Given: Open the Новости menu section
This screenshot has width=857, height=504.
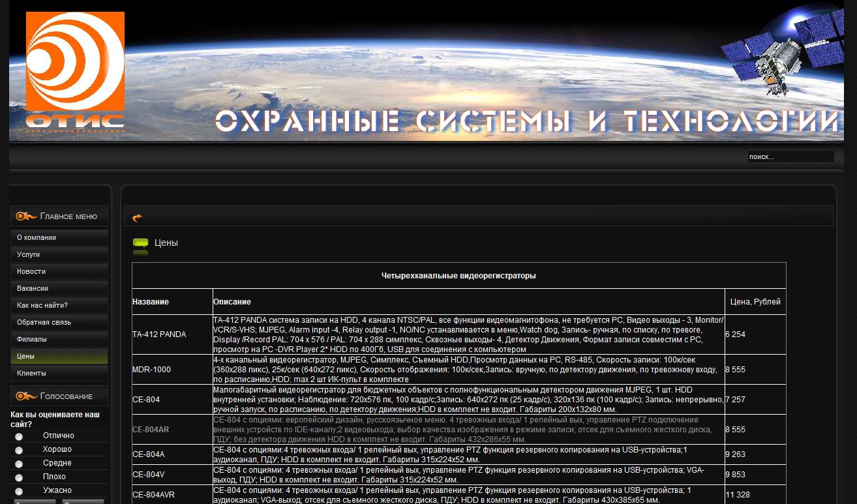Looking at the screenshot, I should point(31,272).
